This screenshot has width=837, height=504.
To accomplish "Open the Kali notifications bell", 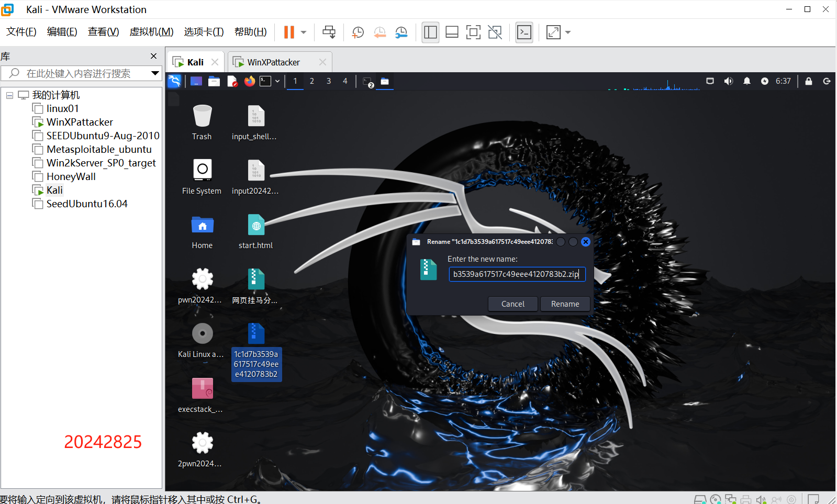I will tap(747, 81).
